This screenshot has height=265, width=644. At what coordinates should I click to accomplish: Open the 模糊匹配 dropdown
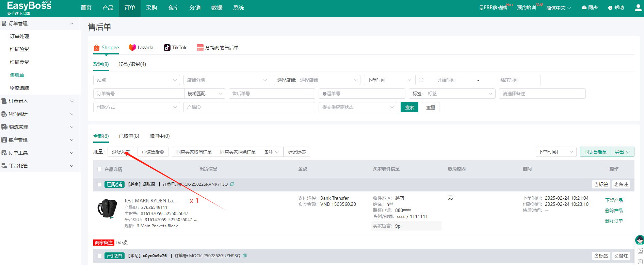tap(205, 94)
